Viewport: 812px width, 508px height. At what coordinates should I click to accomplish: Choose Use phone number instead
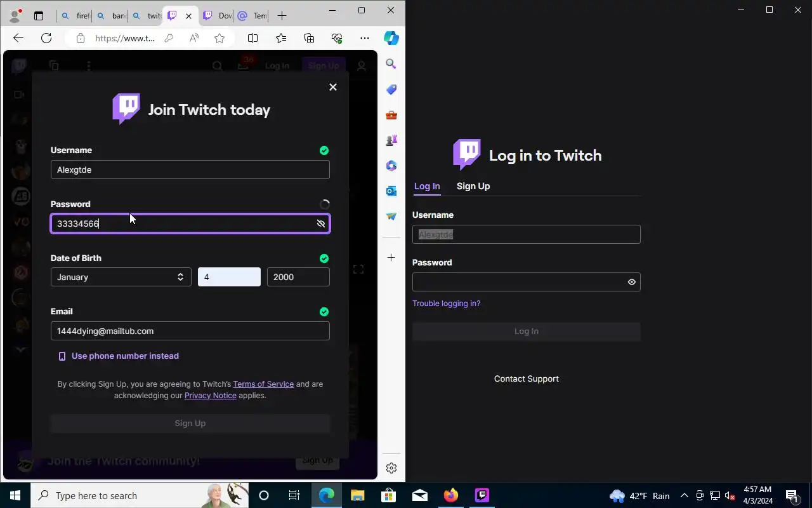tap(119, 356)
